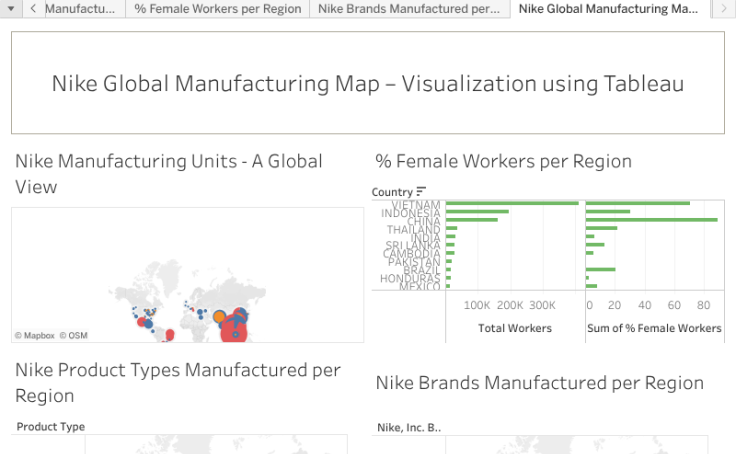Click the Total Workers axis title
This screenshot has height=454, width=736.
point(515,328)
